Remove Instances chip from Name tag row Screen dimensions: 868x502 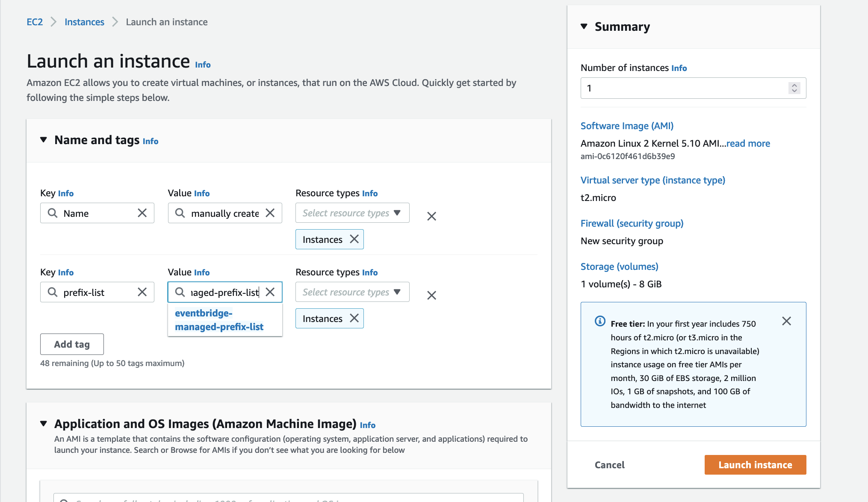[354, 239]
